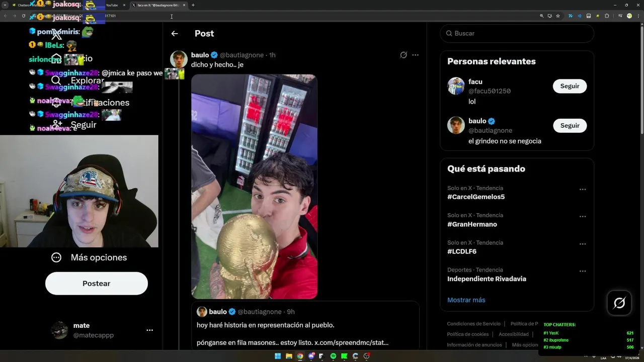
Task: Open Más opciones in the sidebar
Action: click(x=89, y=257)
